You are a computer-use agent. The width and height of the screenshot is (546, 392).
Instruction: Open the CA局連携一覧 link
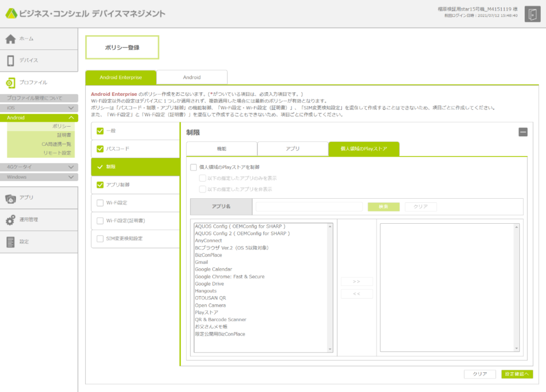coord(56,144)
